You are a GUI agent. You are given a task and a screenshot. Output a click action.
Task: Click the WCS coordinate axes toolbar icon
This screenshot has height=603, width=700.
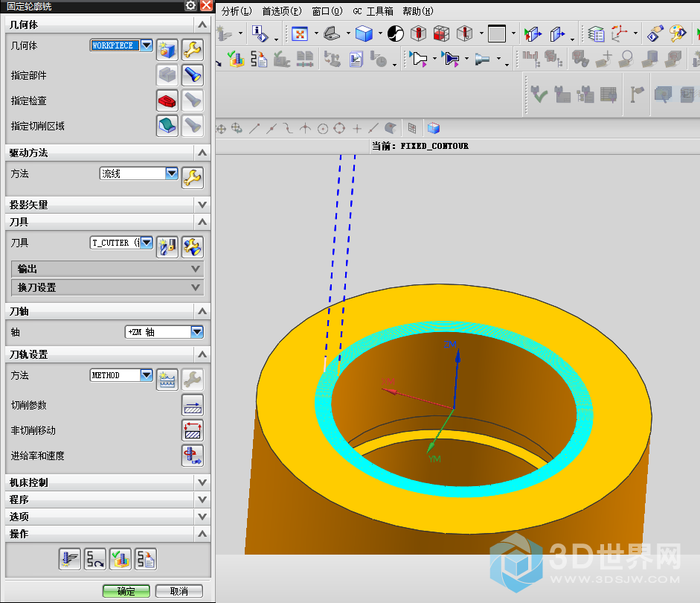tap(620, 33)
